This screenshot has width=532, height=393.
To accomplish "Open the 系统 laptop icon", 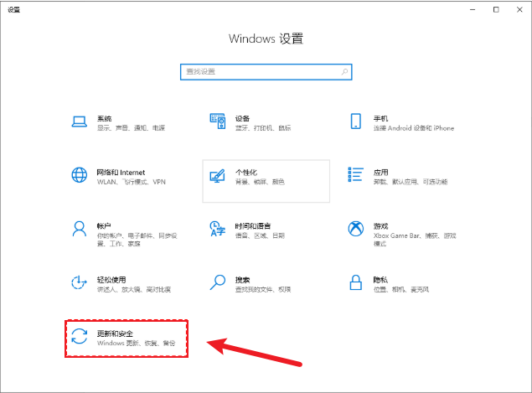I will click(x=79, y=122).
